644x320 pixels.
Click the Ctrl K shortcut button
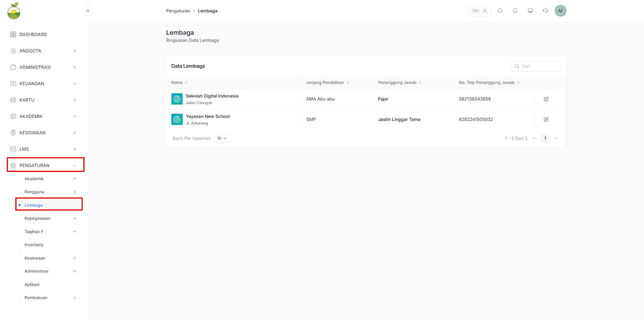tap(479, 11)
